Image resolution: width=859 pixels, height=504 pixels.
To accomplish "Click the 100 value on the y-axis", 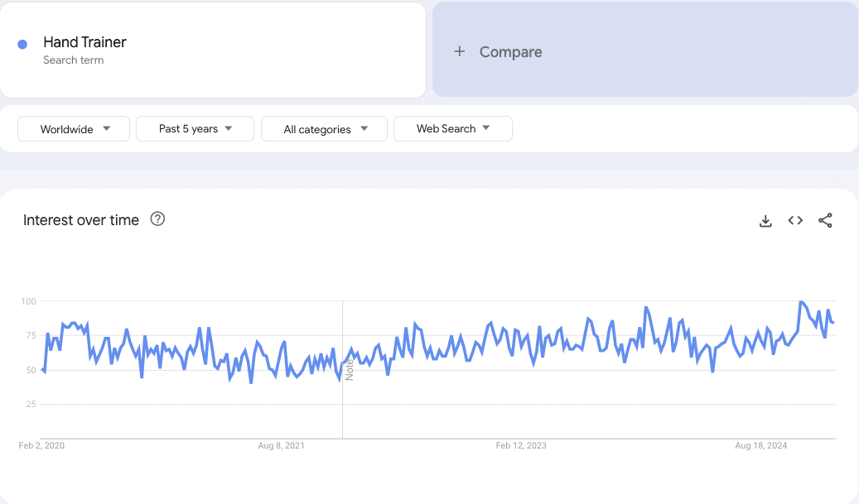I will pyautogui.click(x=28, y=301).
